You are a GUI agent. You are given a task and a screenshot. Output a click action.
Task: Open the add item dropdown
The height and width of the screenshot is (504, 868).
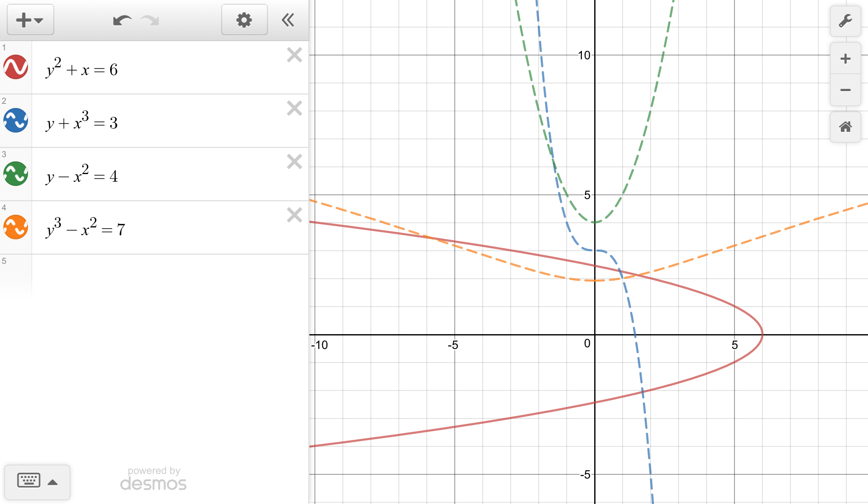30,20
